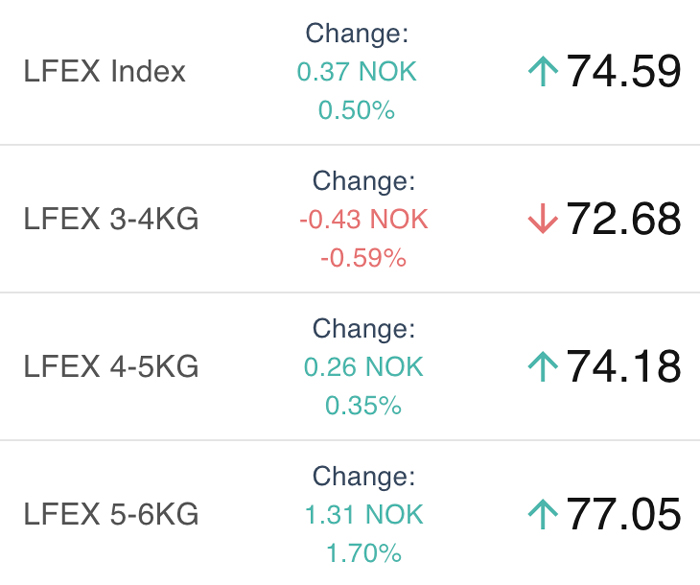Click the 74.18 price value
This screenshot has width=700, height=585.
624,367
